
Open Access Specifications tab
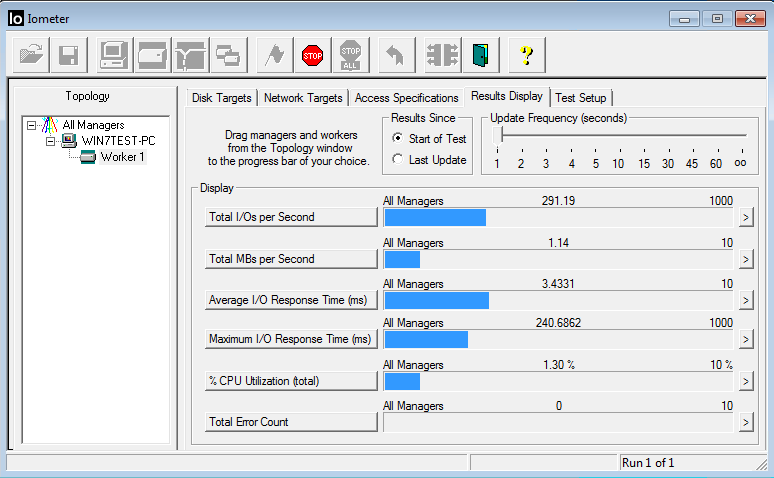point(406,98)
